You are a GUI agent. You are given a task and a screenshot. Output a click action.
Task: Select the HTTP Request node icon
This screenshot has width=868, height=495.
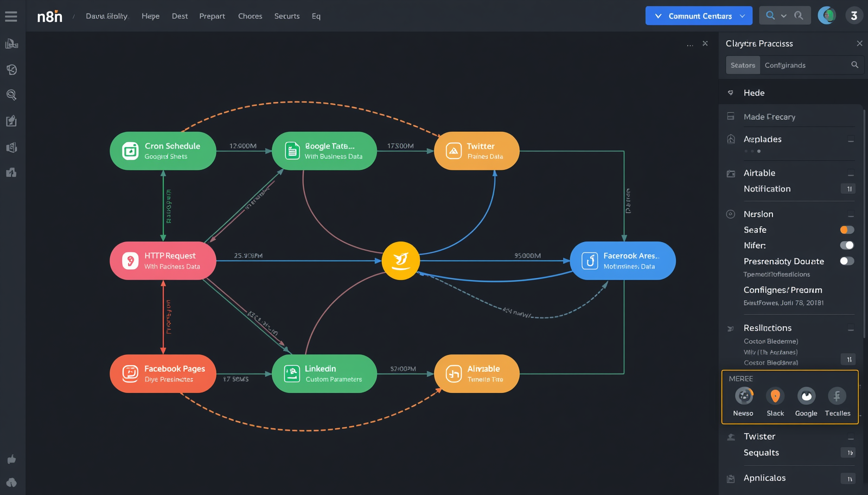point(130,261)
